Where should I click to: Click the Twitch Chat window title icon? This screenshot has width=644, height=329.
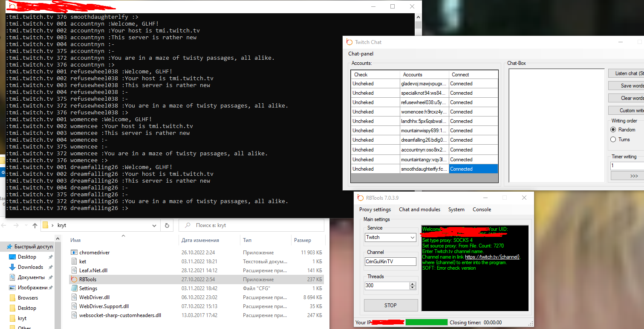coord(349,42)
